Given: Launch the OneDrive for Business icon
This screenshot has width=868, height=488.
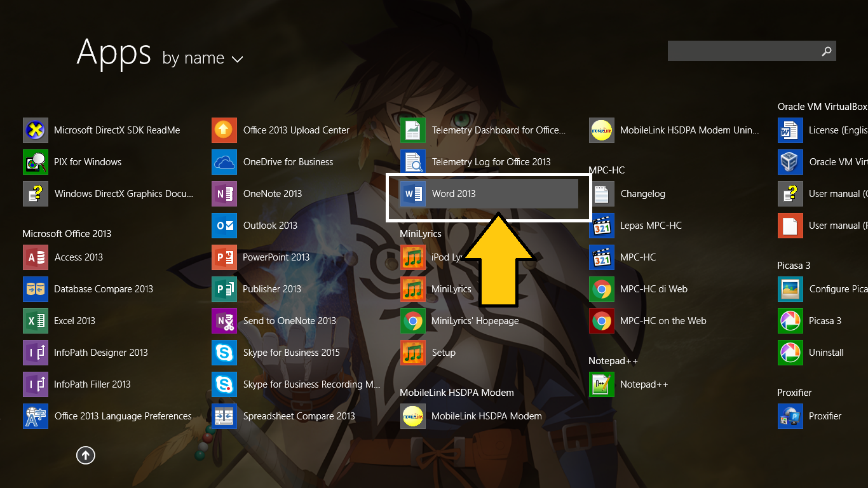Looking at the screenshot, I should pyautogui.click(x=224, y=162).
